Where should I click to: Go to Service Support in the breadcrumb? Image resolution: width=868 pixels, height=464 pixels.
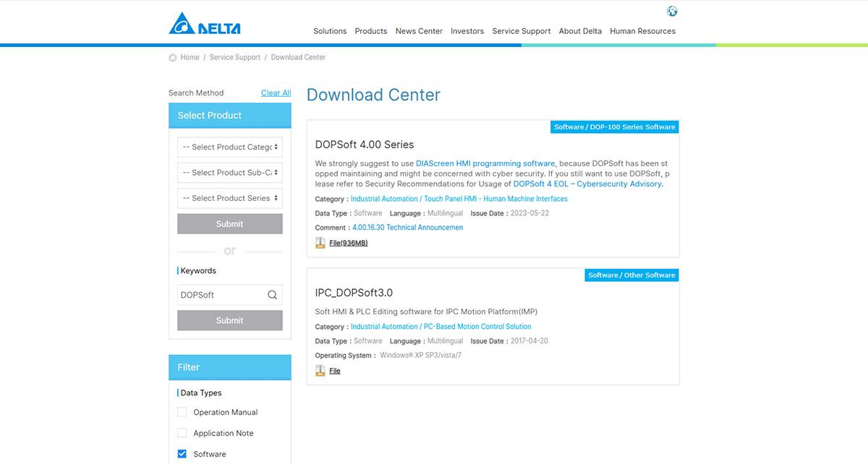click(235, 58)
